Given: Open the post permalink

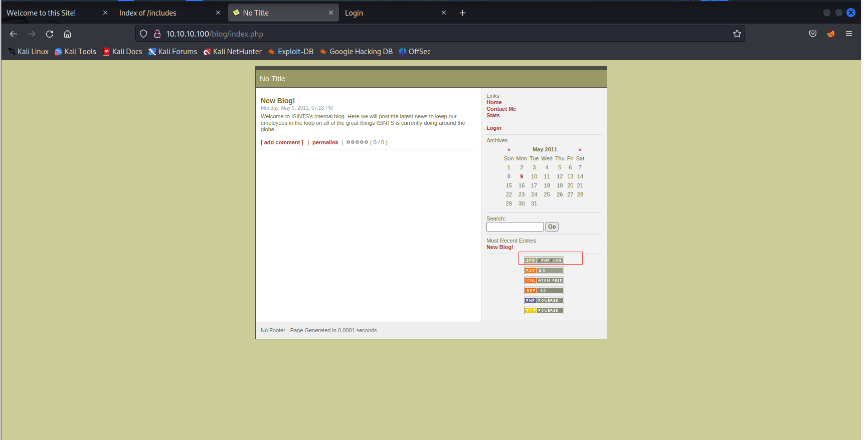Looking at the screenshot, I should click(325, 142).
